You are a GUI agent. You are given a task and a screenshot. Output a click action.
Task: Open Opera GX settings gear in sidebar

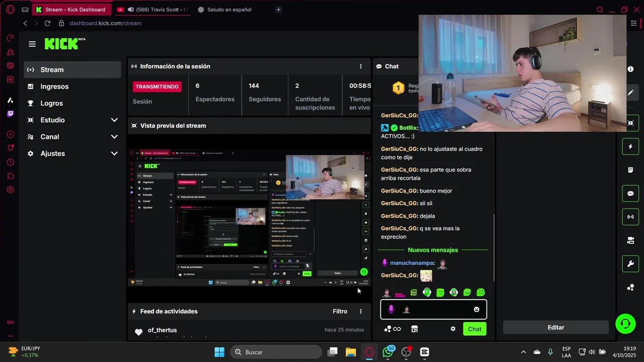10,190
